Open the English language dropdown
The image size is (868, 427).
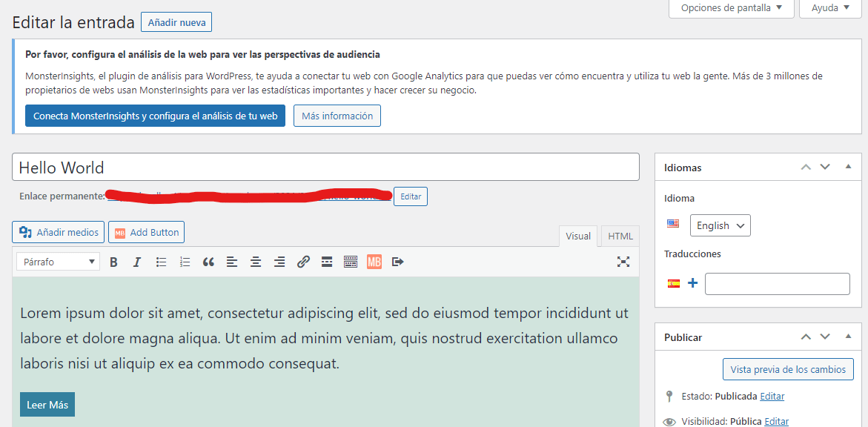point(720,225)
